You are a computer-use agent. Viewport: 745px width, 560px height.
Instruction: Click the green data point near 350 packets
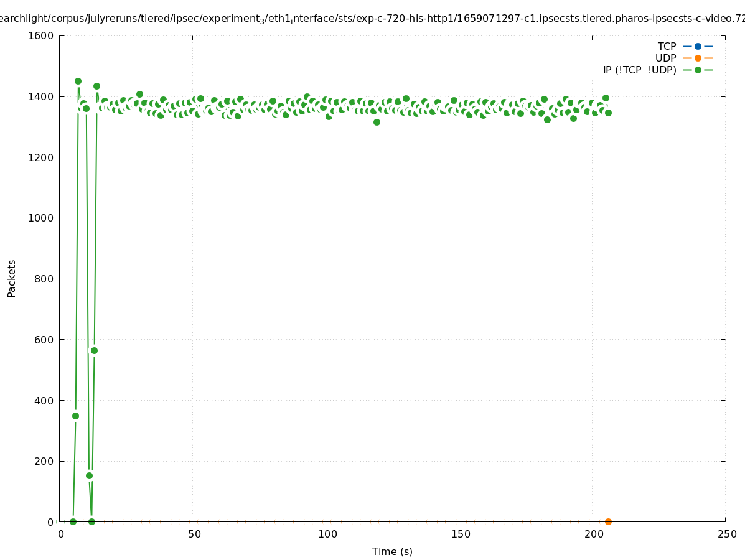(75, 416)
